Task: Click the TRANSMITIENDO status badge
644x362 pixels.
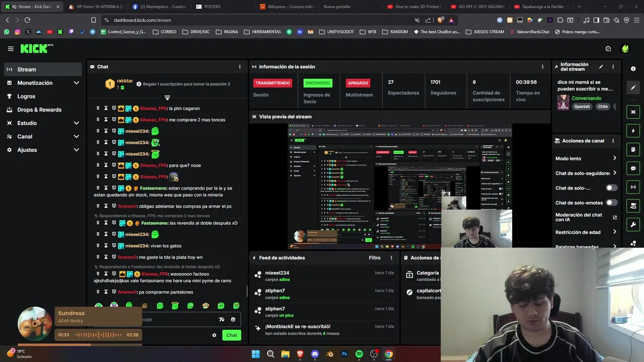Action: coord(272,83)
